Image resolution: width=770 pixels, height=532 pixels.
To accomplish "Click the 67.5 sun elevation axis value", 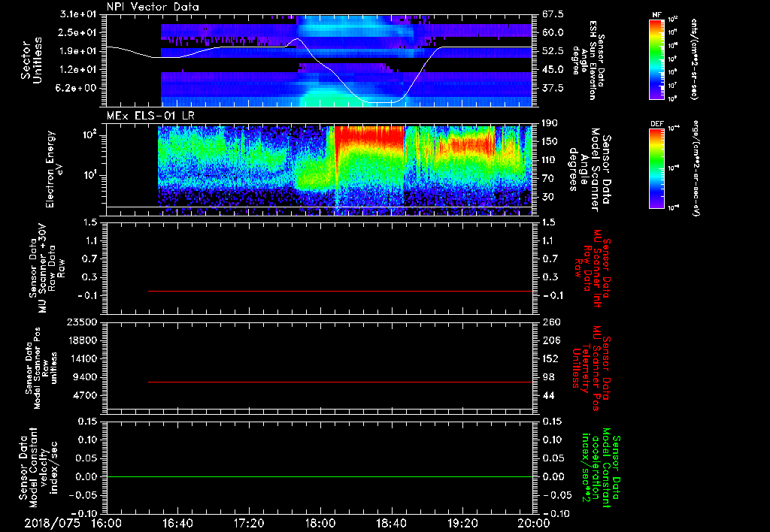I will point(553,14).
